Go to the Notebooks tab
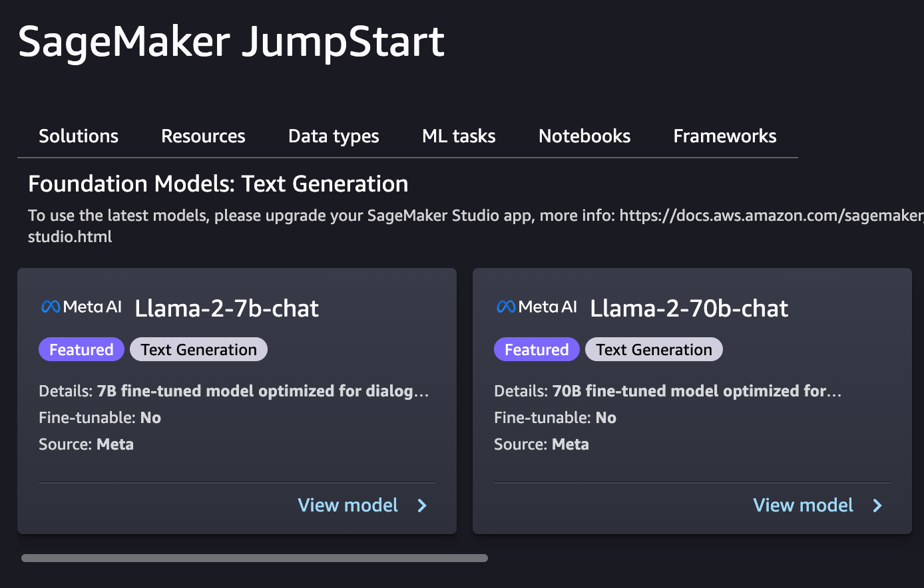Viewport: 924px width, 588px height. tap(584, 136)
